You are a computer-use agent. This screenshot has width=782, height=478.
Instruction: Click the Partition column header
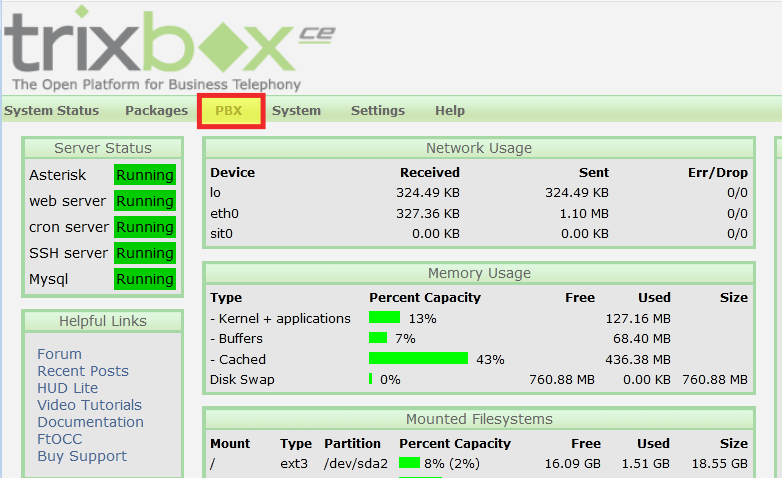click(352, 444)
